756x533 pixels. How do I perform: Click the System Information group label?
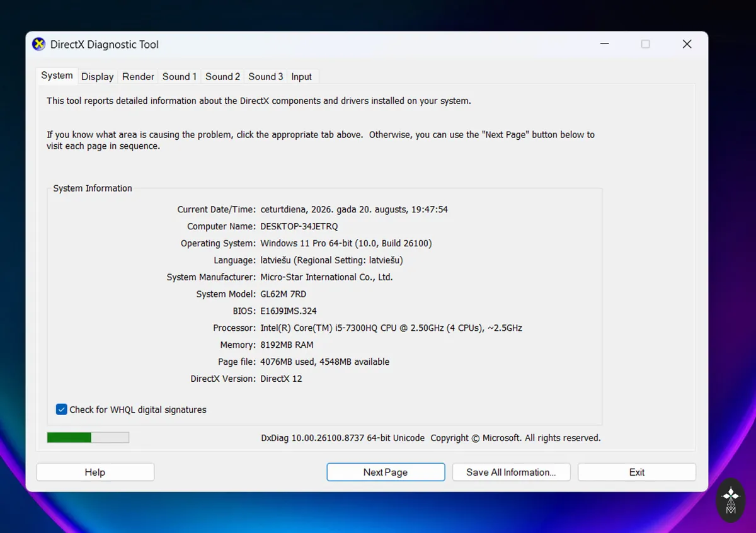tap(93, 188)
